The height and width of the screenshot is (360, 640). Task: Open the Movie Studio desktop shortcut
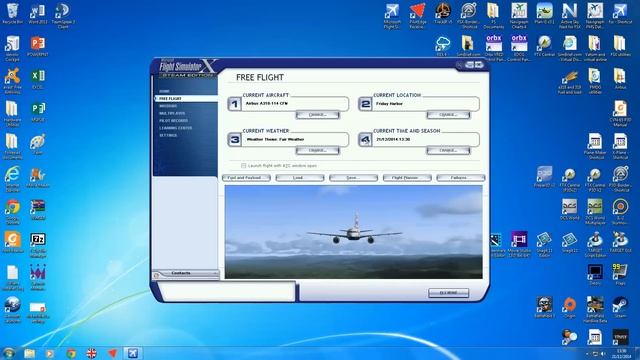pyautogui.click(x=519, y=240)
